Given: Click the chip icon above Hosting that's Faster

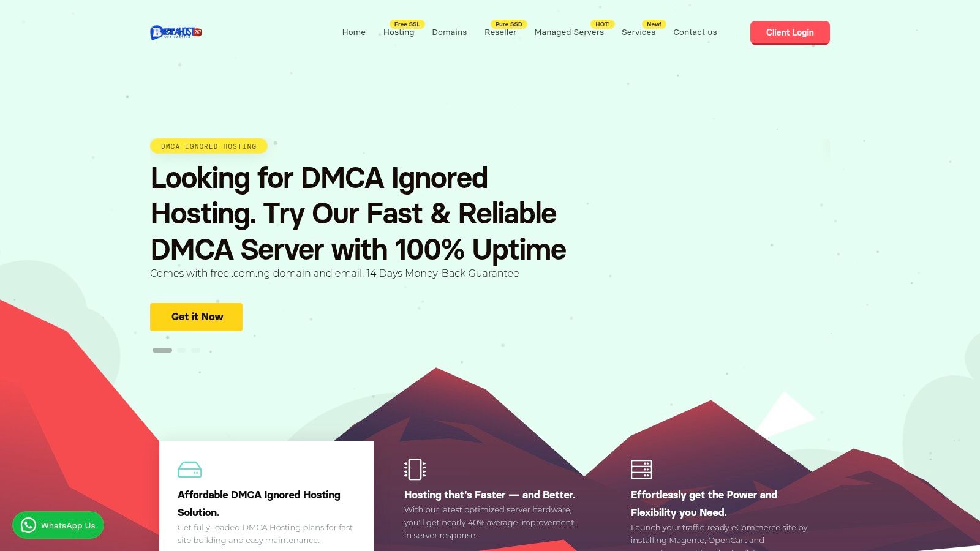Looking at the screenshot, I should (x=415, y=470).
